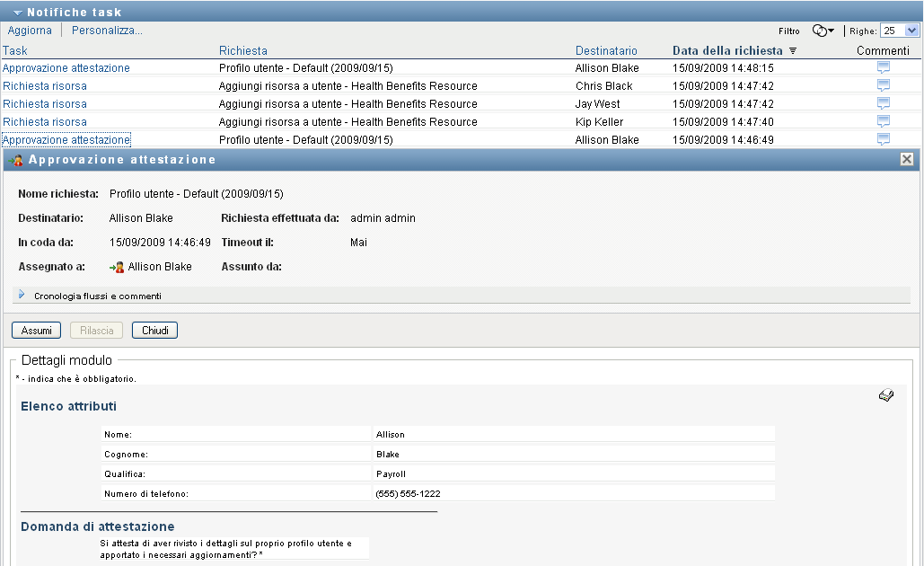View comments icon for Chris Black row
This screenshot has height=566, width=924.
[883, 85]
